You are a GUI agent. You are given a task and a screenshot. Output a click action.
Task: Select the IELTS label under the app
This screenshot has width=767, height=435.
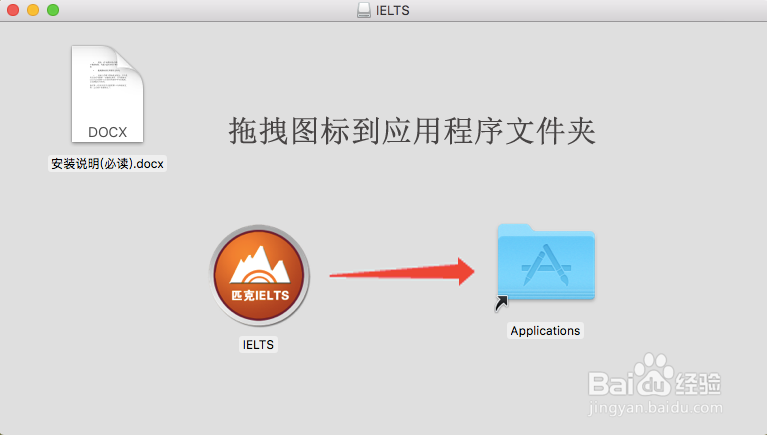click(258, 344)
